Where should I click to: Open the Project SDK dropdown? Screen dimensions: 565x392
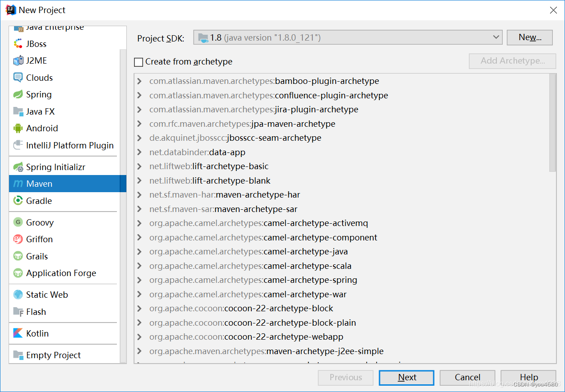347,37
